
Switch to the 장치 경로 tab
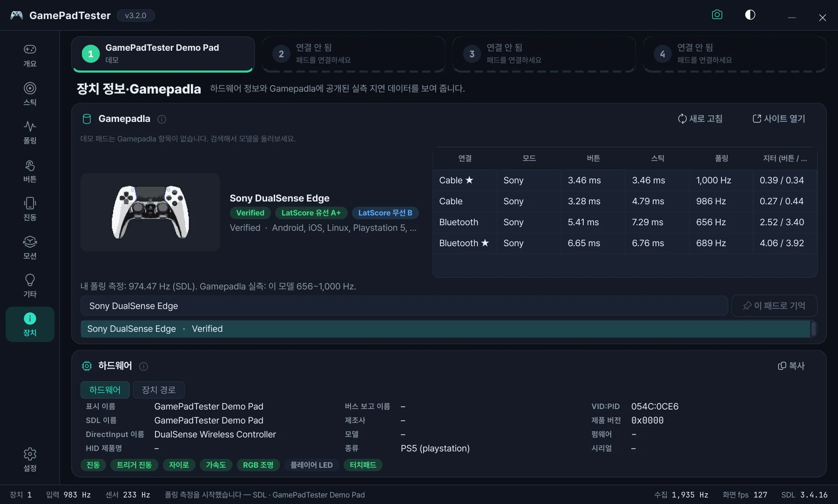tap(159, 390)
